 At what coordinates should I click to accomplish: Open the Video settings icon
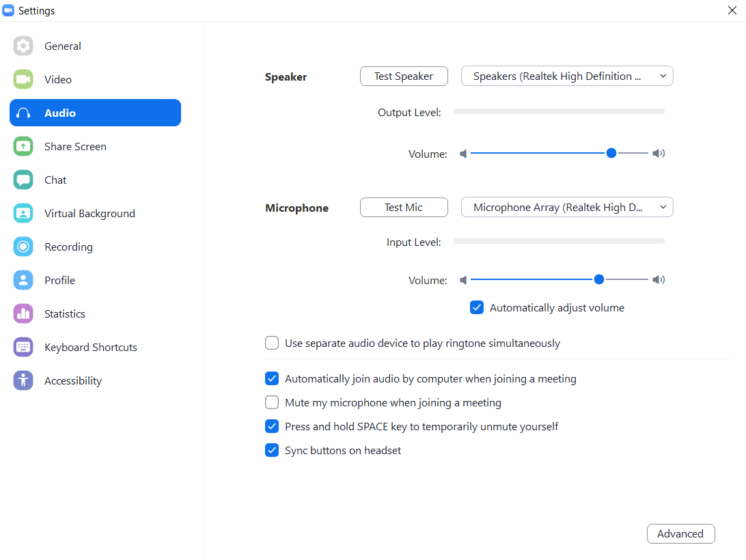pyautogui.click(x=23, y=79)
